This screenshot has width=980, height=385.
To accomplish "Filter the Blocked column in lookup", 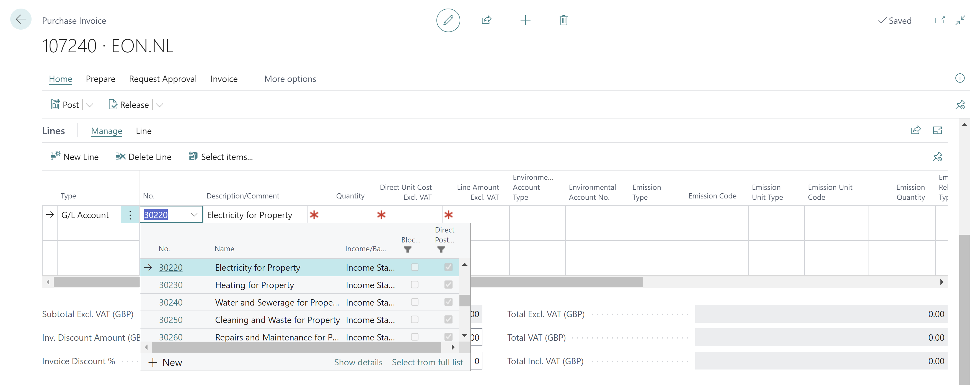I will point(407,250).
